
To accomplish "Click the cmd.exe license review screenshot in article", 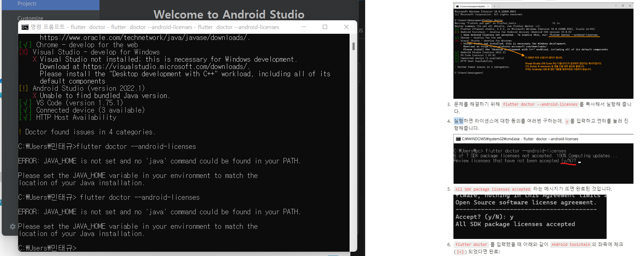I will 543,159.
